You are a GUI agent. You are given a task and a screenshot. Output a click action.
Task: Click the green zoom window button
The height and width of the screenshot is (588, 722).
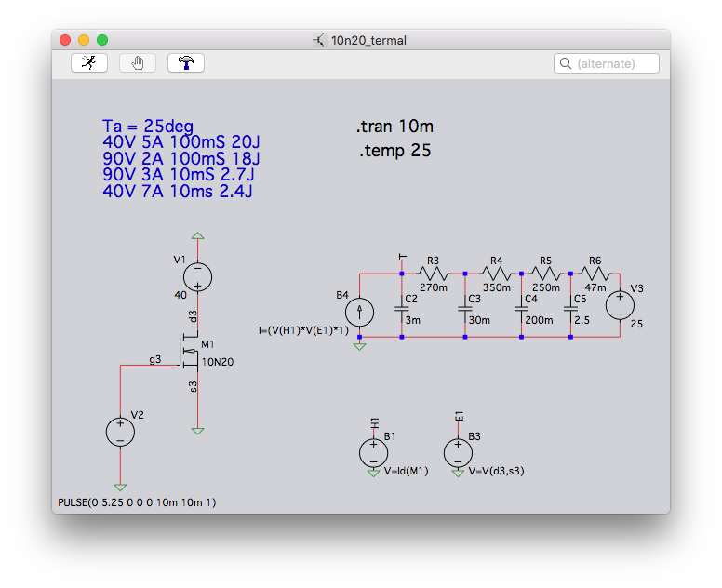click(x=102, y=40)
